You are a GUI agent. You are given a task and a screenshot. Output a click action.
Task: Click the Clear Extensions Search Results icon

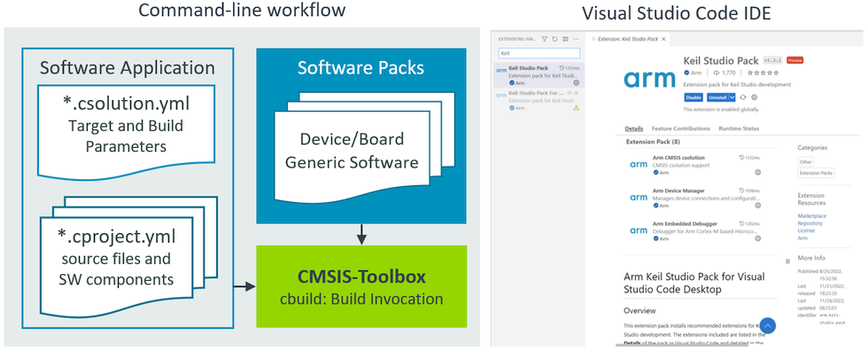point(564,39)
